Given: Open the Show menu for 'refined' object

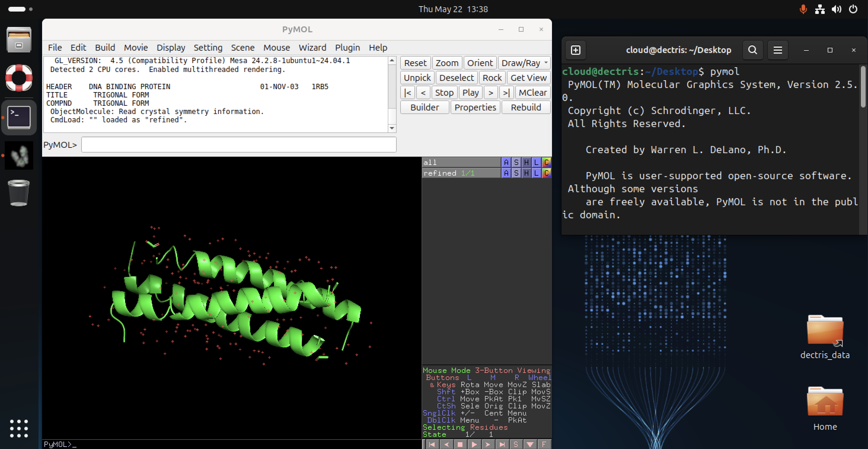Looking at the screenshot, I should click(516, 173).
